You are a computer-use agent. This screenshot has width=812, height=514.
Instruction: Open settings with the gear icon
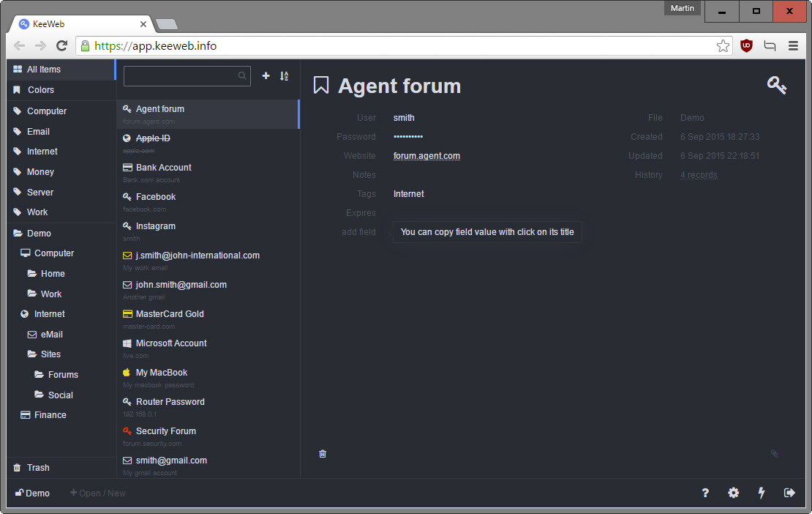coord(733,493)
